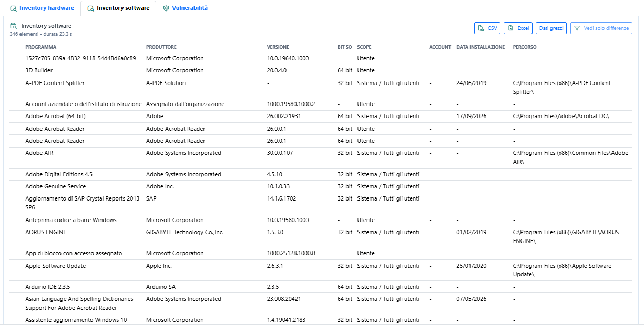Screen dimensions: 644x326
Task: Sort by the PROGRAMMA column header
Action: point(40,47)
